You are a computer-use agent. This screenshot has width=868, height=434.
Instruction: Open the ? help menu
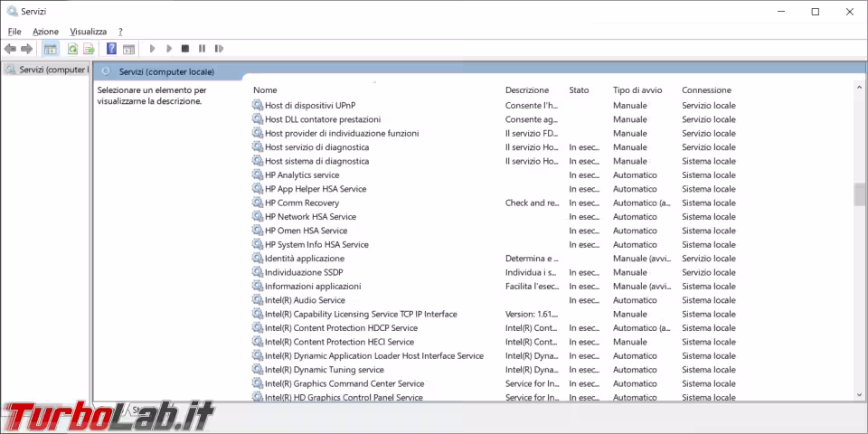pyautogui.click(x=120, y=32)
